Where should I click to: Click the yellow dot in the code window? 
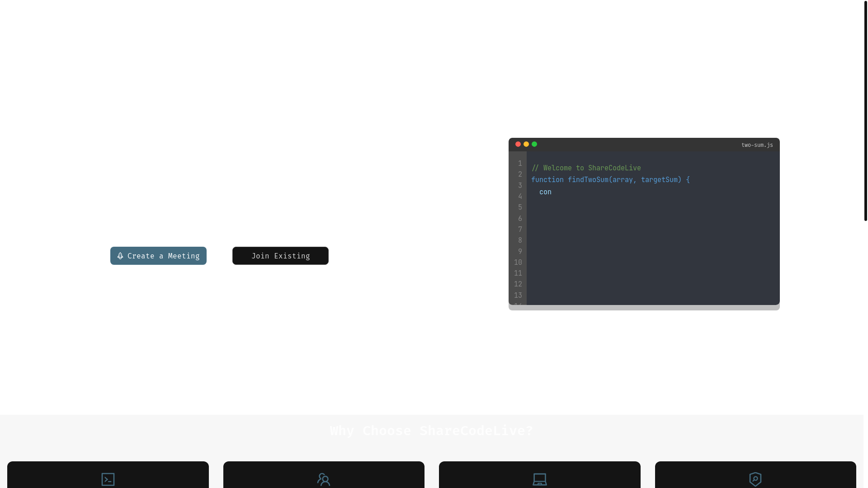click(x=526, y=144)
